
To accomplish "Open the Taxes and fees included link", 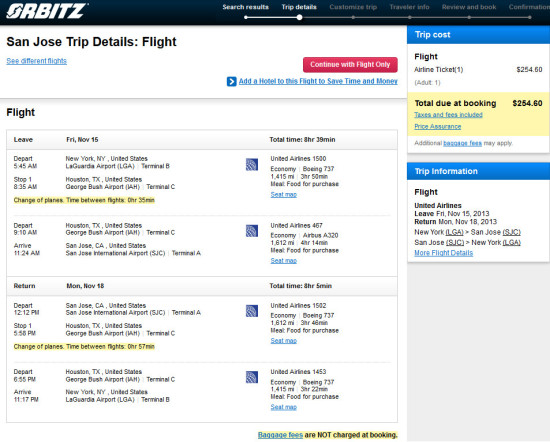I will click(x=448, y=115).
